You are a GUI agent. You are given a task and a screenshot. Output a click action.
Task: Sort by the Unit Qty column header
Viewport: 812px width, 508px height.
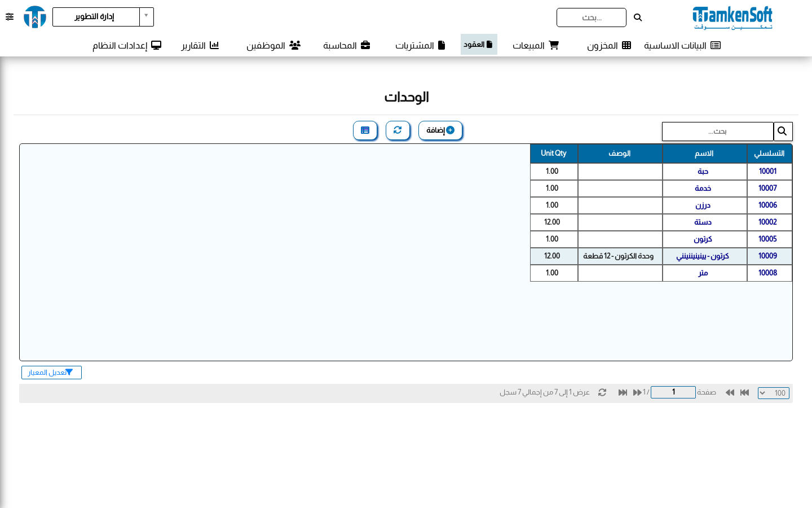pyautogui.click(x=554, y=154)
